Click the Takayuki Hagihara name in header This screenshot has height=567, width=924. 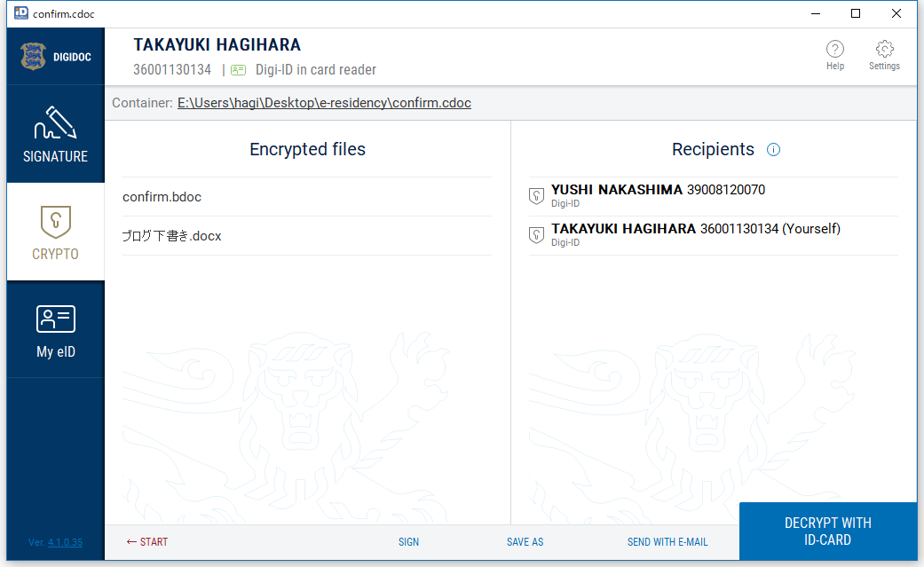click(217, 44)
